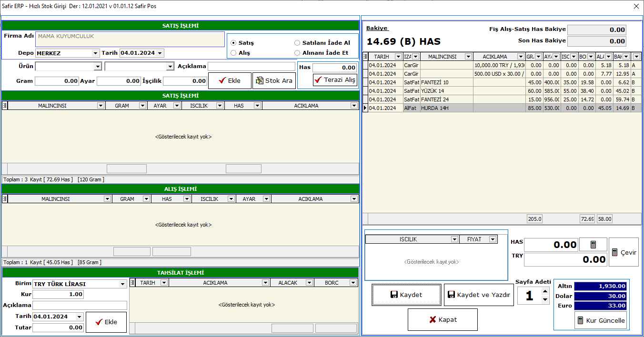Click the Has input field above Terazi Alış

335,68
